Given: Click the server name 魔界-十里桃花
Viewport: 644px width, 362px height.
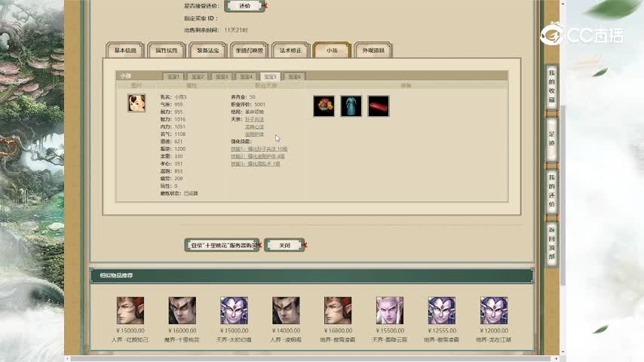Looking at the screenshot, I should click(182, 340).
